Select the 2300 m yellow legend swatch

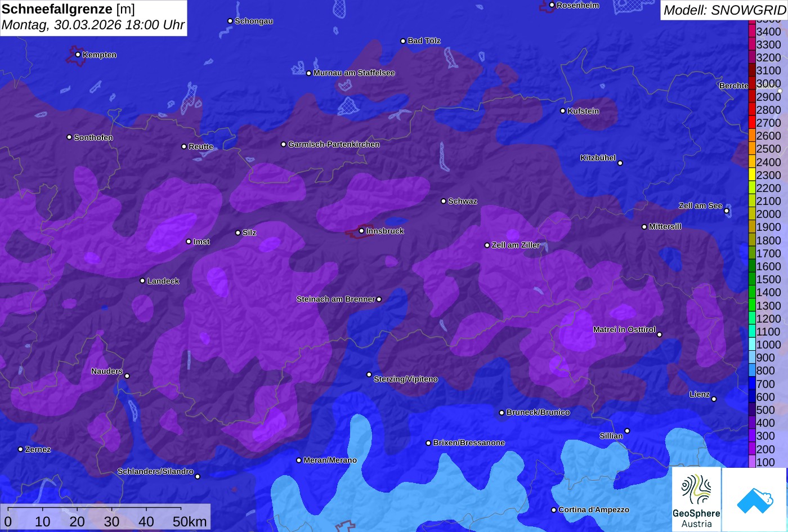pos(751,175)
